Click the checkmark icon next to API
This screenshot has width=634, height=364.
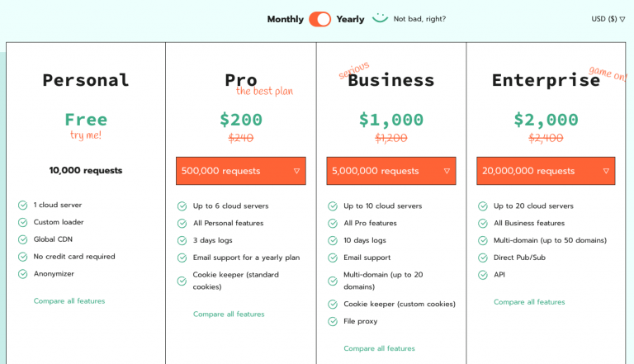[483, 275]
